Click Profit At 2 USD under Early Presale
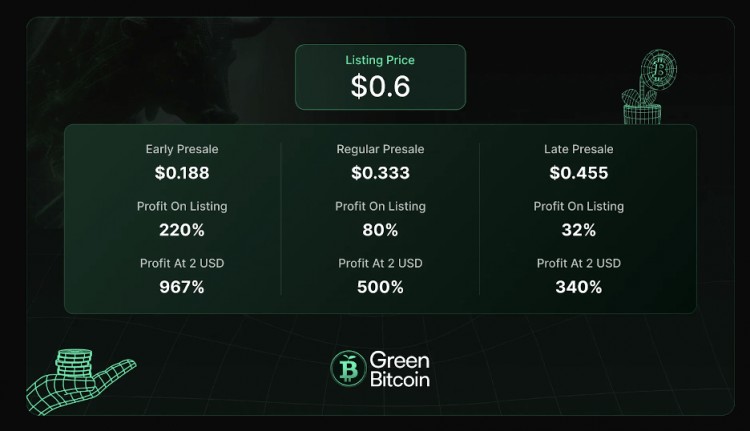The width and height of the screenshot is (750, 431). [182, 263]
